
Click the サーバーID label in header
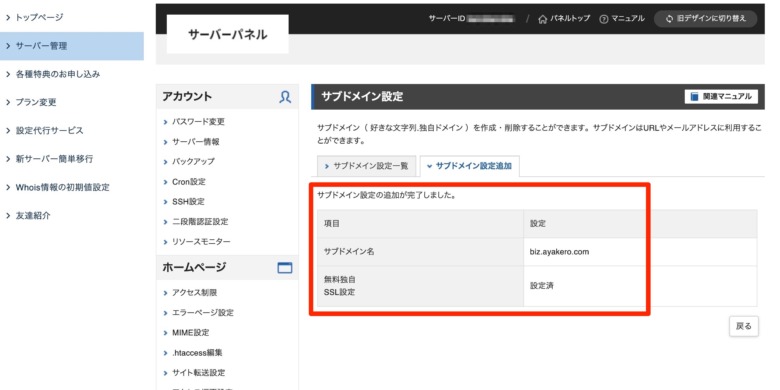[447, 19]
